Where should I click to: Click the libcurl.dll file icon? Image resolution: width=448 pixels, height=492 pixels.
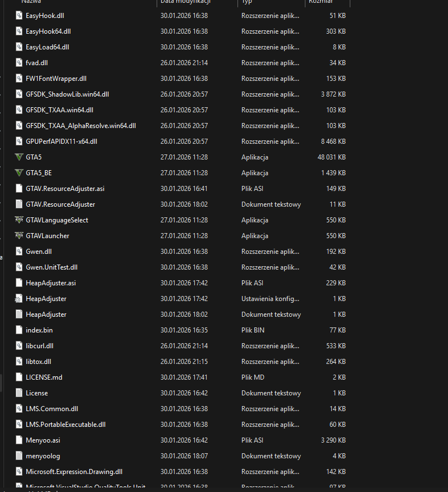(19, 345)
